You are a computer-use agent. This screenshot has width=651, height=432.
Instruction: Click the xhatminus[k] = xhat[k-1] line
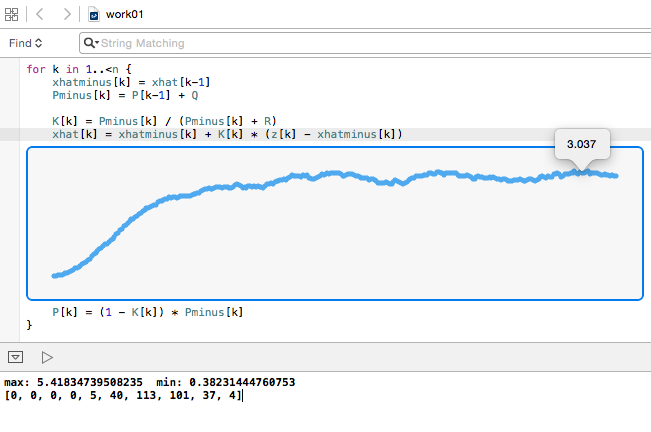(131, 82)
